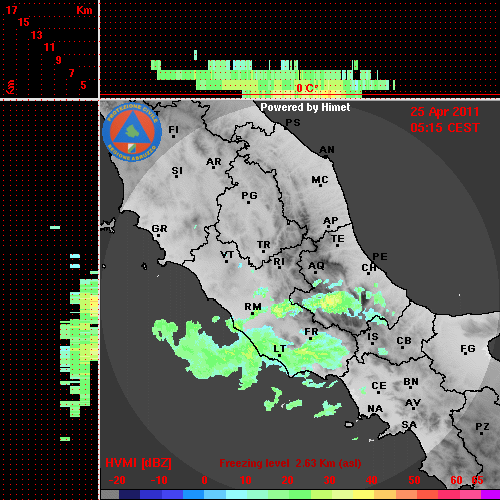Click the VT city label
500x500 pixels.
227,255
